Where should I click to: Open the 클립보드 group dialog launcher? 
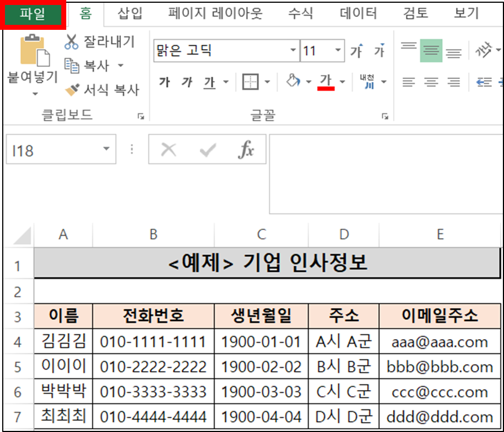[x=141, y=116]
